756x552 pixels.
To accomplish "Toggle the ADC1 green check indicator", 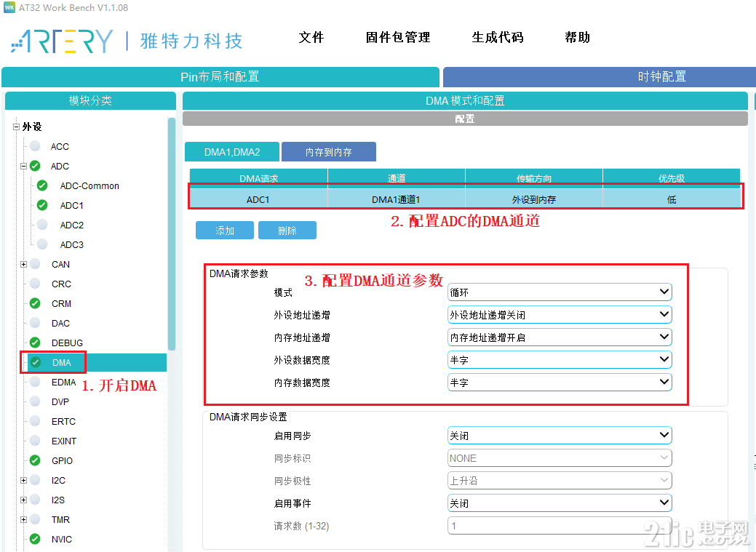I will 42,205.
